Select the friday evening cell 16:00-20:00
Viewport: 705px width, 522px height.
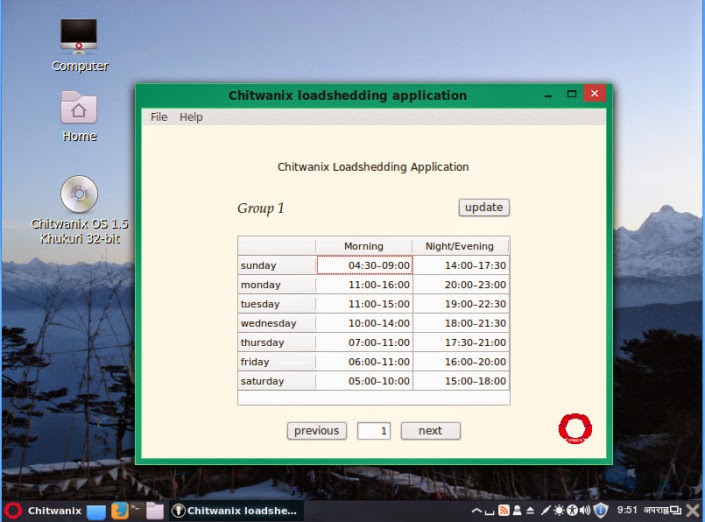(461, 362)
